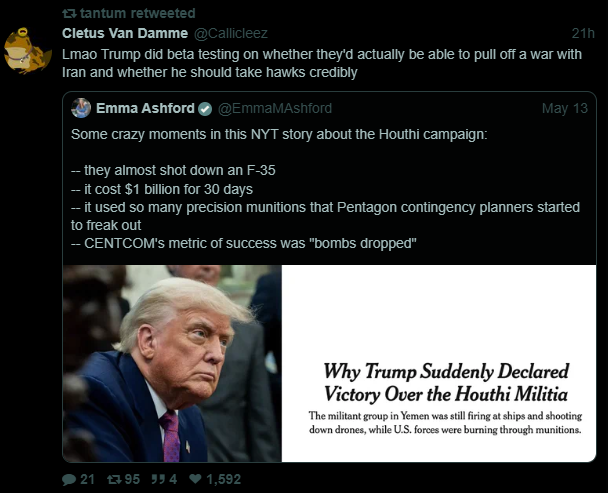The width and height of the screenshot is (608, 493).
Task: Click the quoted tweet text about Houthi campaign
Action: point(325,189)
